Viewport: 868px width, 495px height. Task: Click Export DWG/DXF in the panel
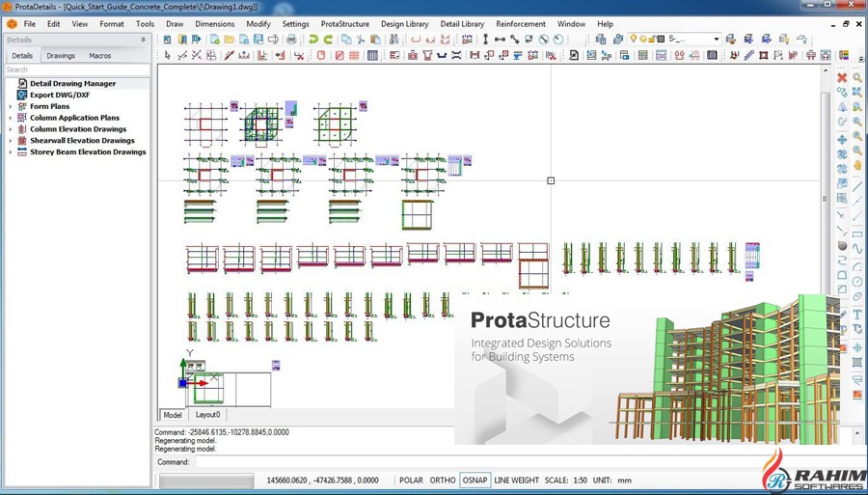tap(62, 96)
